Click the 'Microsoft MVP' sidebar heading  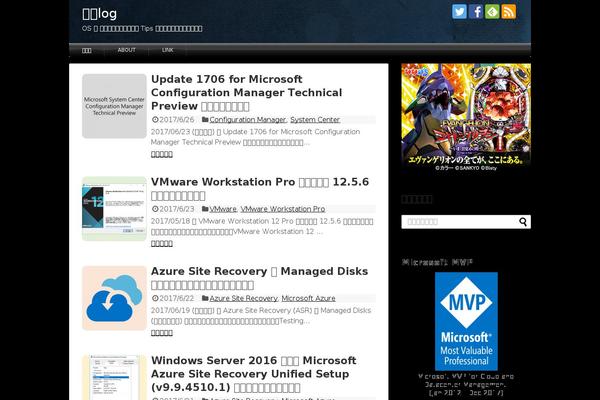437,262
